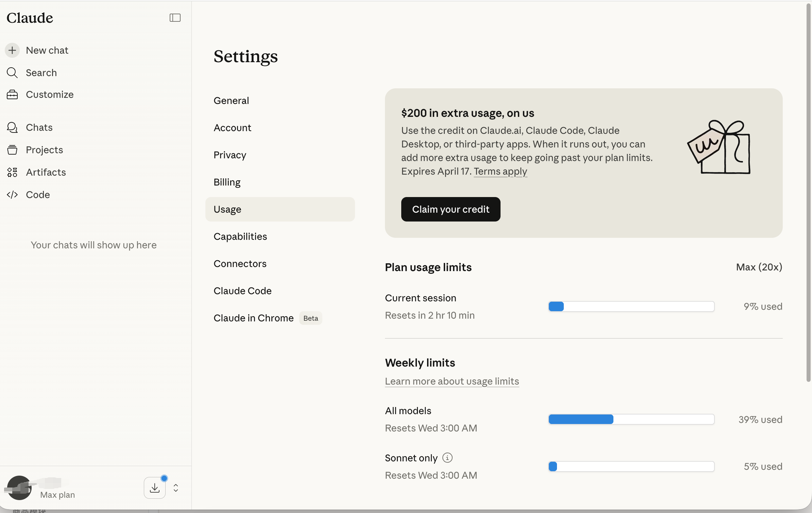Go to the Connectors settings section
Viewport: 812px width, 513px height.
[x=240, y=264]
